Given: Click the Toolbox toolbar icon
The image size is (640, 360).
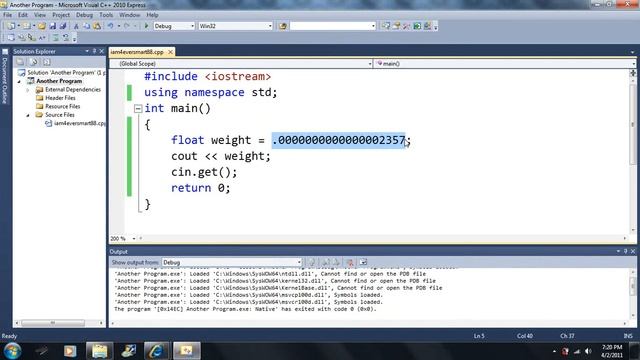Looking at the screenshot, I should [x=407, y=26].
